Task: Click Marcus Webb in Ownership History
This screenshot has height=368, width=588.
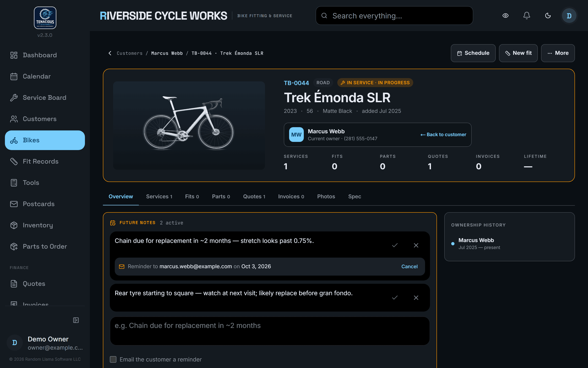Action: [x=476, y=240]
